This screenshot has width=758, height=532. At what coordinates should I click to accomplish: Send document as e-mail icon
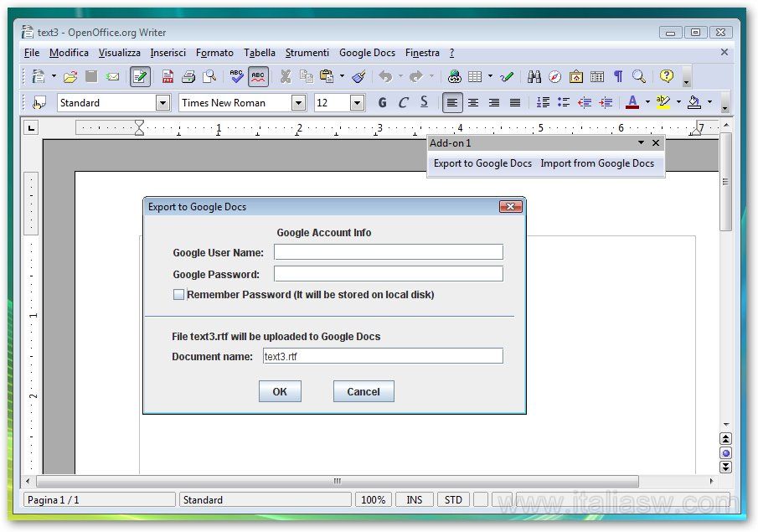coord(112,76)
